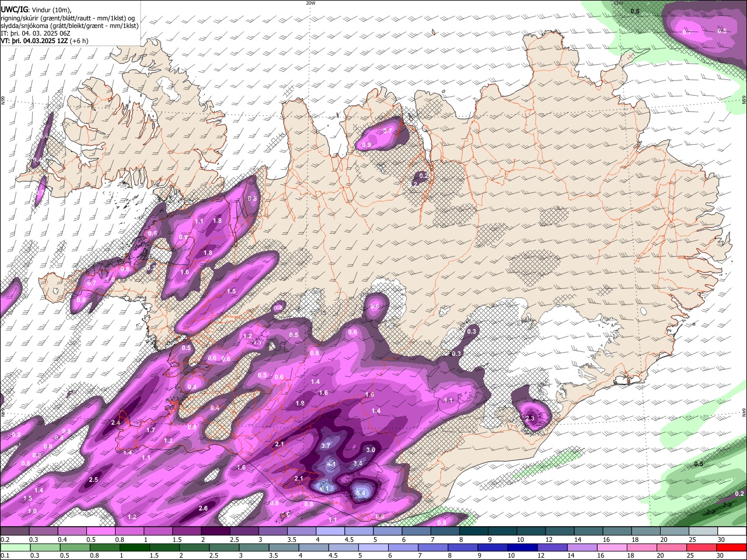
Task: Select the '3.7' precipitation value on the map
Action: click(x=326, y=446)
